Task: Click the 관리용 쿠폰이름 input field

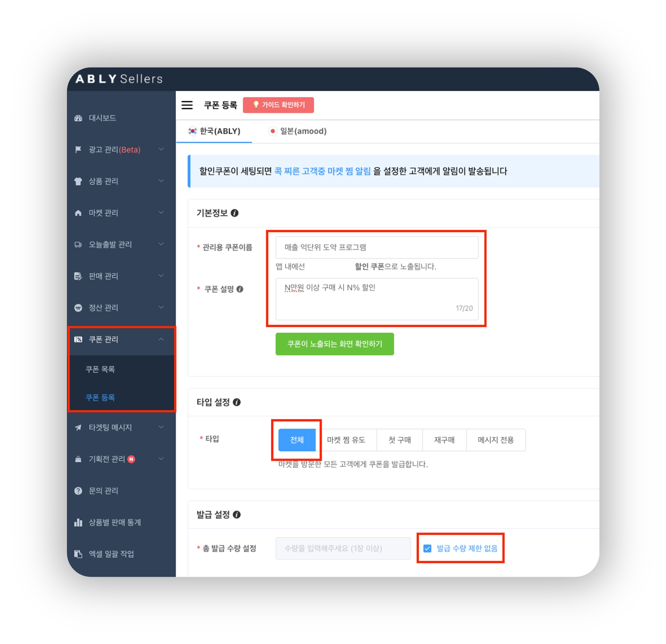Action: pyautogui.click(x=376, y=247)
